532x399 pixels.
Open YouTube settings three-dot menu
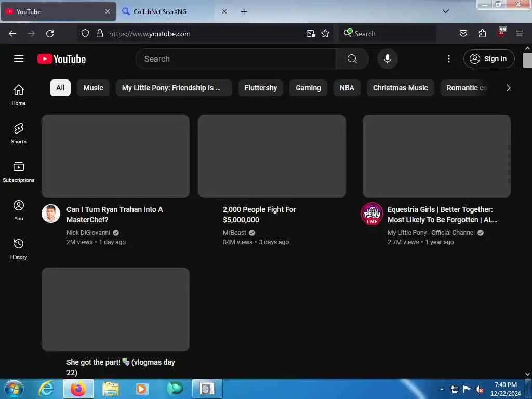click(x=448, y=59)
